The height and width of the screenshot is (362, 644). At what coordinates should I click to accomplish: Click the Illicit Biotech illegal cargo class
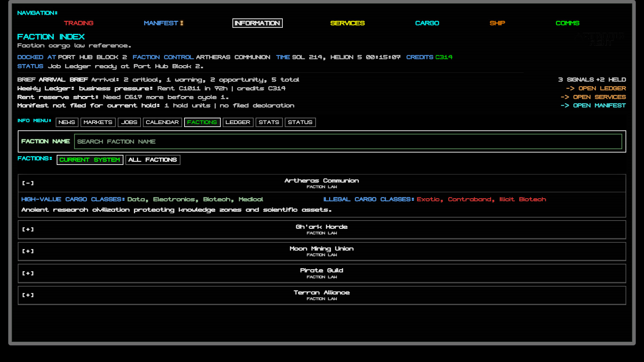[x=523, y=199]
